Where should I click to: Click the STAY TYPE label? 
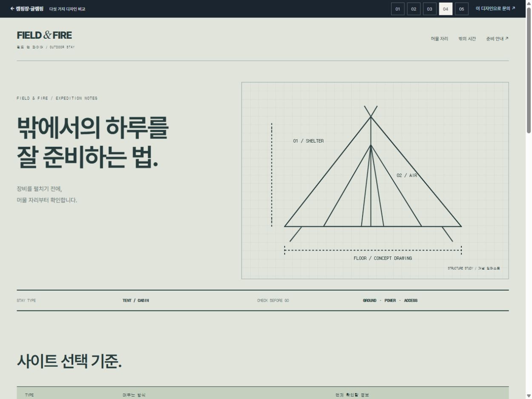[x=26, y=301]
